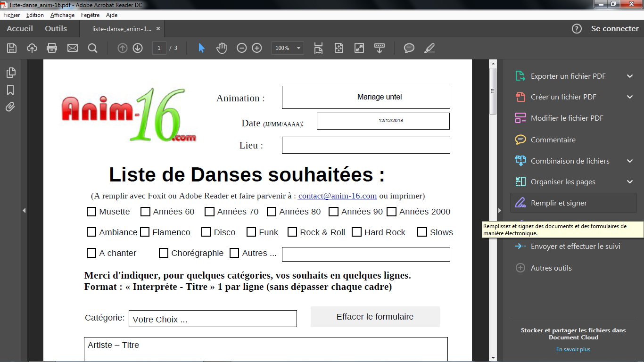This screenshot has width=644, height=362.
Task: Expand Créer un fichier PDF options
Action: [x=630, y=97]
